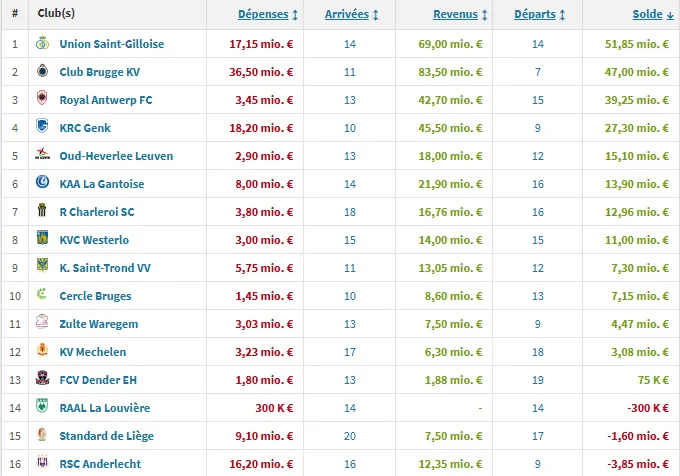Click the KAA La Gantoise crest icon
Screen dimensions: 680x476
42,184
